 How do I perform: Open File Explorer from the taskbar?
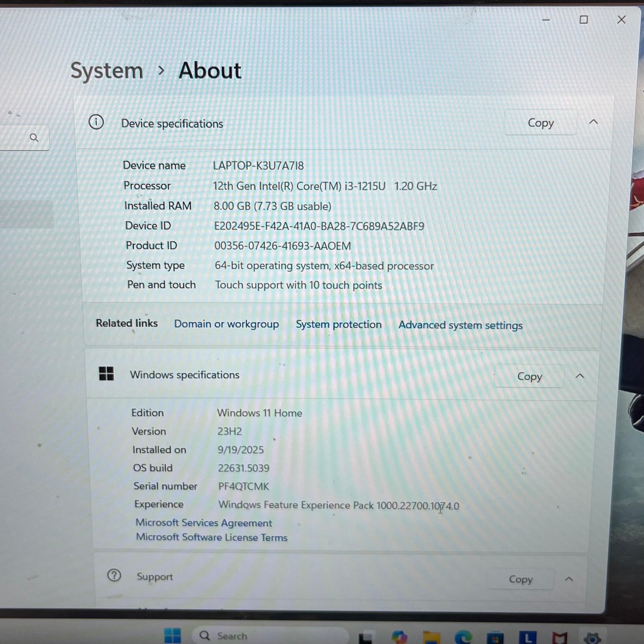pos(431,638)
